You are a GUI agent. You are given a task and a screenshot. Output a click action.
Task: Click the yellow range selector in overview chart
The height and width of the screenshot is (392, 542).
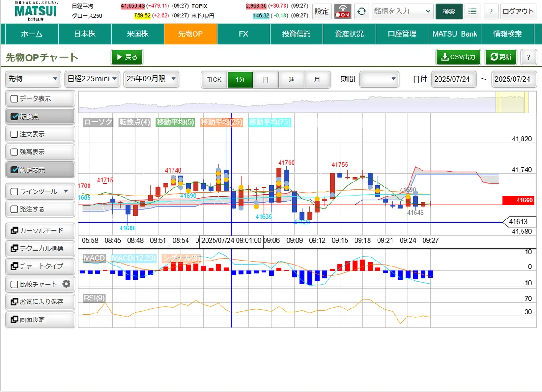512,102
